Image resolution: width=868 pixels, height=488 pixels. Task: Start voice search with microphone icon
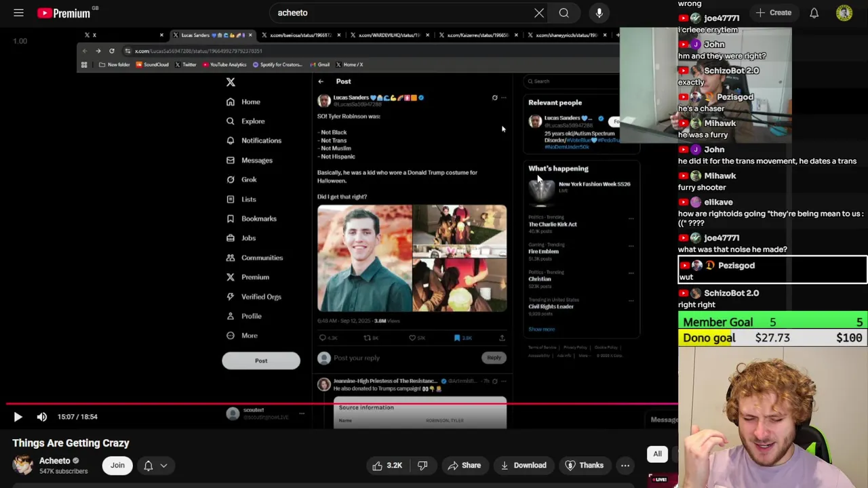tap(599, 13)
